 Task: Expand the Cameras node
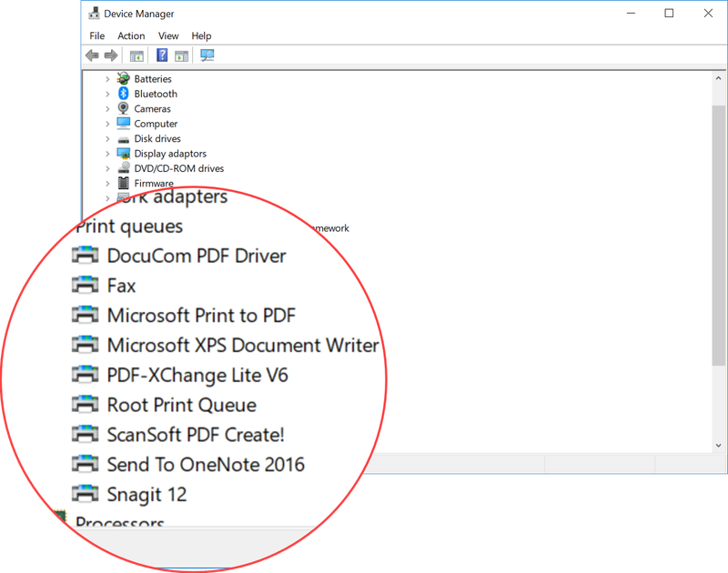pos(107,108)
